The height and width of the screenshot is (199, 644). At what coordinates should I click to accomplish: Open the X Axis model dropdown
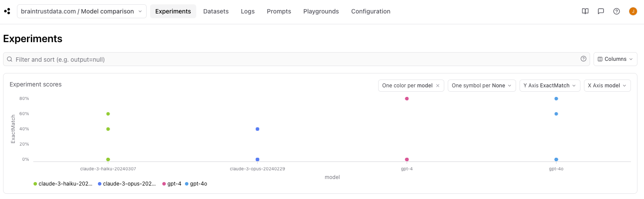pos(607,86)
